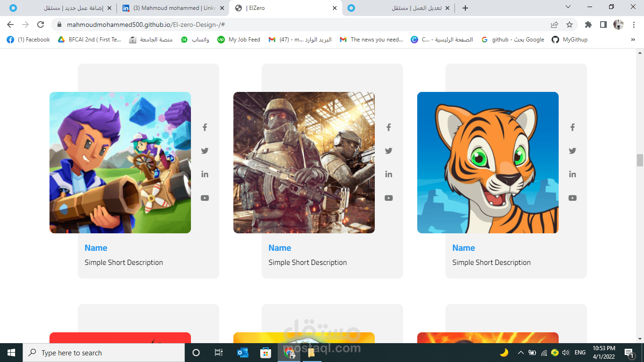Switch to the إضافة عمل جديد tab
This screenshot has height=362, width=644.
59,8
